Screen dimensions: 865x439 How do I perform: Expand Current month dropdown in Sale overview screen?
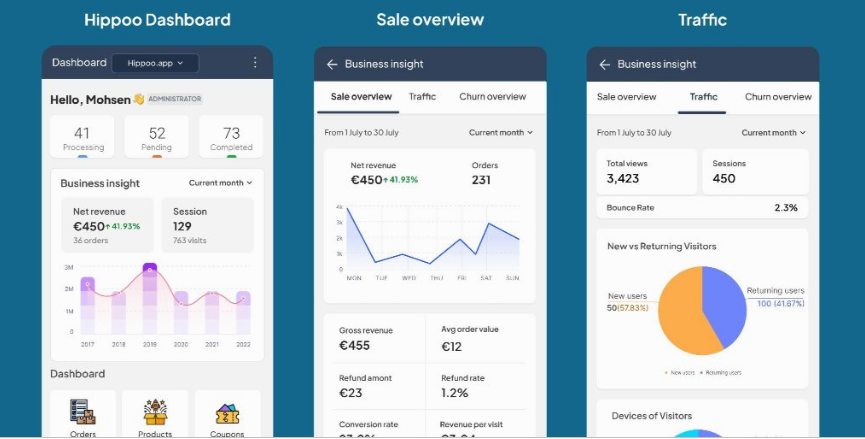coord(501,132)
